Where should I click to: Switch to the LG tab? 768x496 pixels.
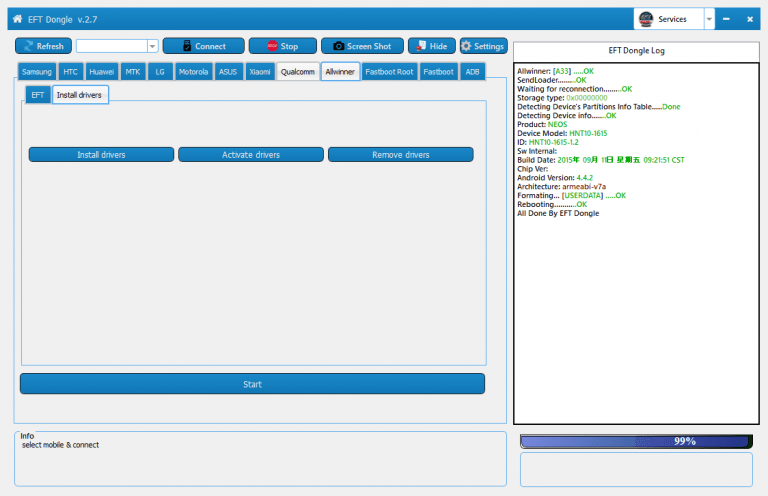coord(160,72)
